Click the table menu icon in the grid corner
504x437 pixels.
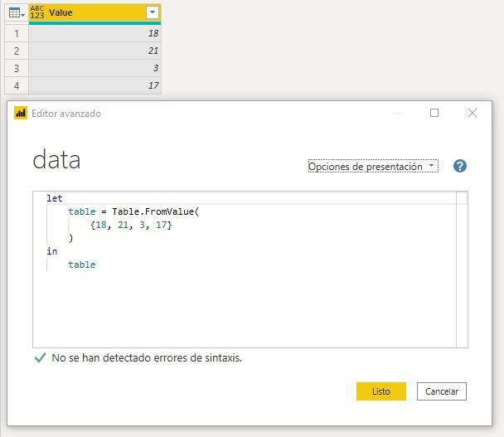[16, 12]
